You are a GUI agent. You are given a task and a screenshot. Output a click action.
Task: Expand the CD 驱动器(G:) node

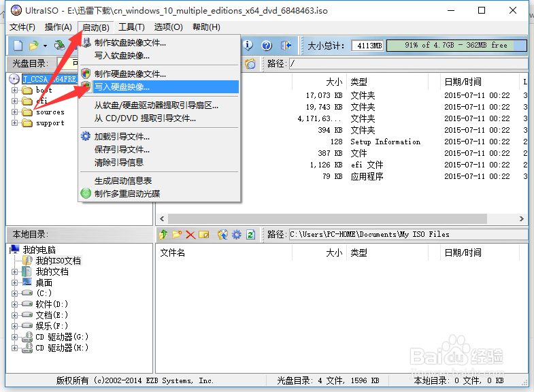14,337
